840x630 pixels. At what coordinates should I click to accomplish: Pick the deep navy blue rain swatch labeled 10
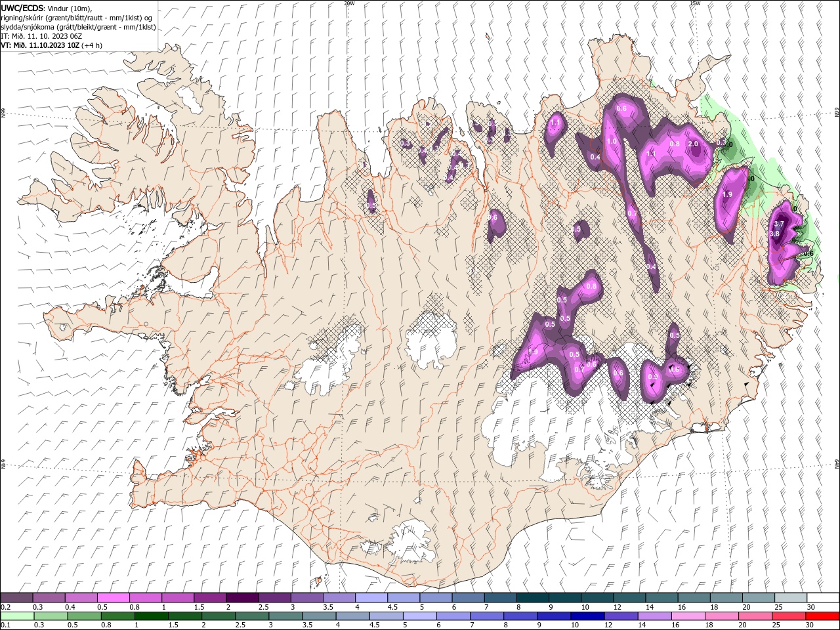pyautogui.click(x=587, y=616)
